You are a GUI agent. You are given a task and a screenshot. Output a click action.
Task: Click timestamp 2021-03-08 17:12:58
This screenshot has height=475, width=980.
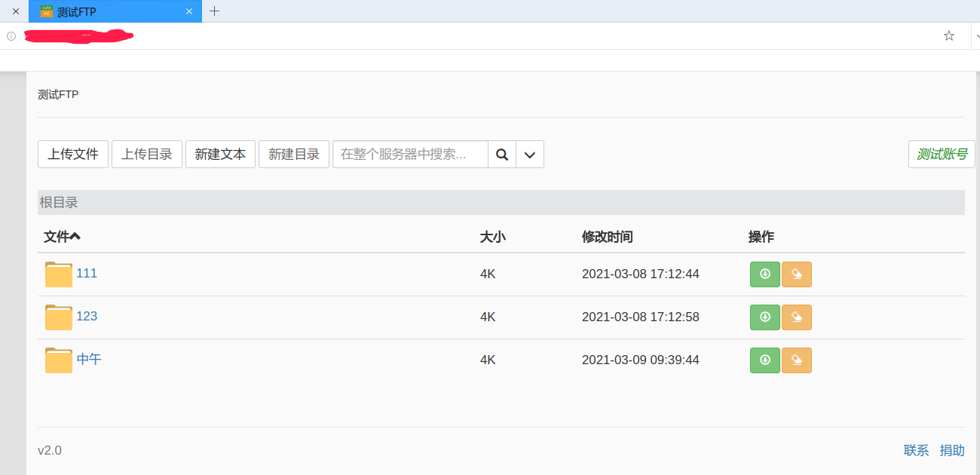pos(641,317)
